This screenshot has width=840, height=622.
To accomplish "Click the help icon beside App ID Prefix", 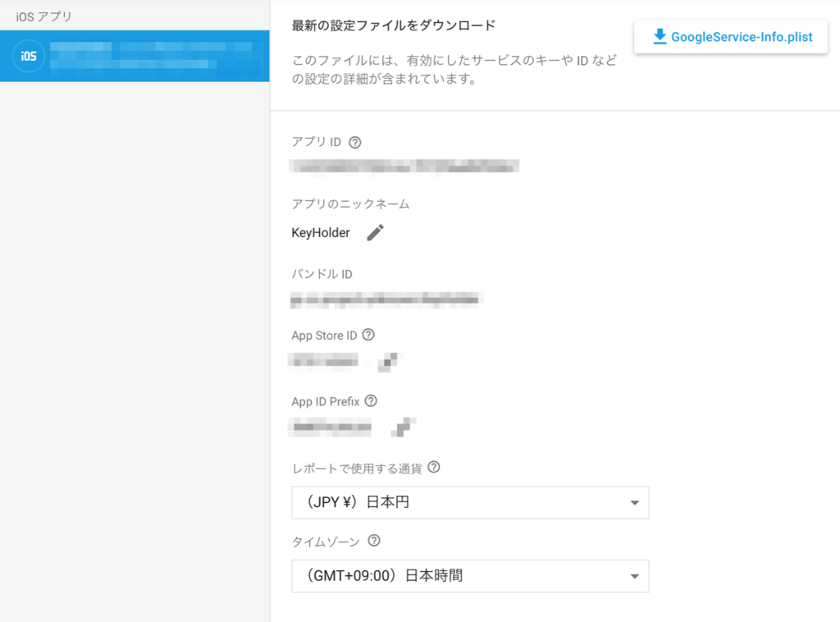I will 372,401.
